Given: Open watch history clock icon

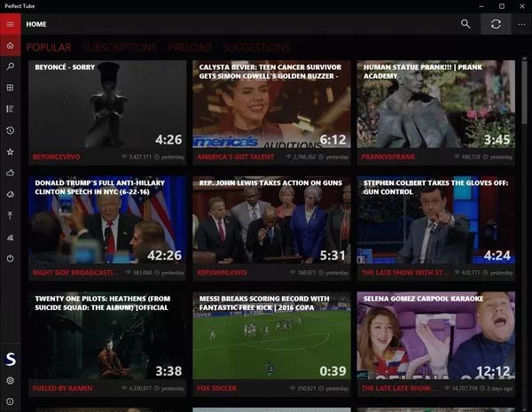Looking at the screenshot, I should click(10, 130).
